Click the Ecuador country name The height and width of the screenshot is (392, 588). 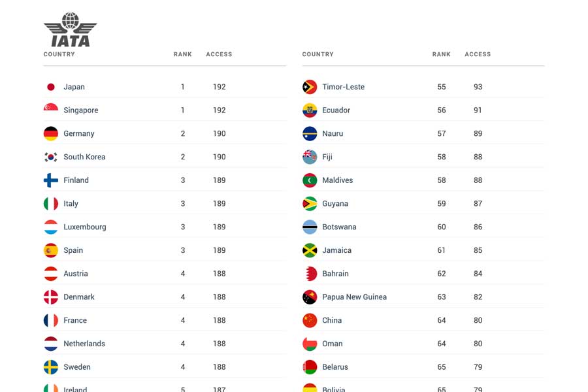(336, 110)
